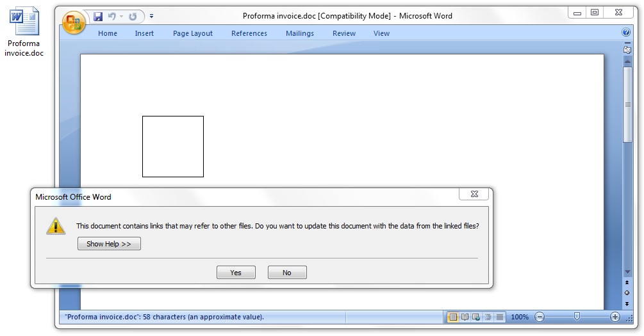Select the References tab
The image size is (644, 336).
249,33
